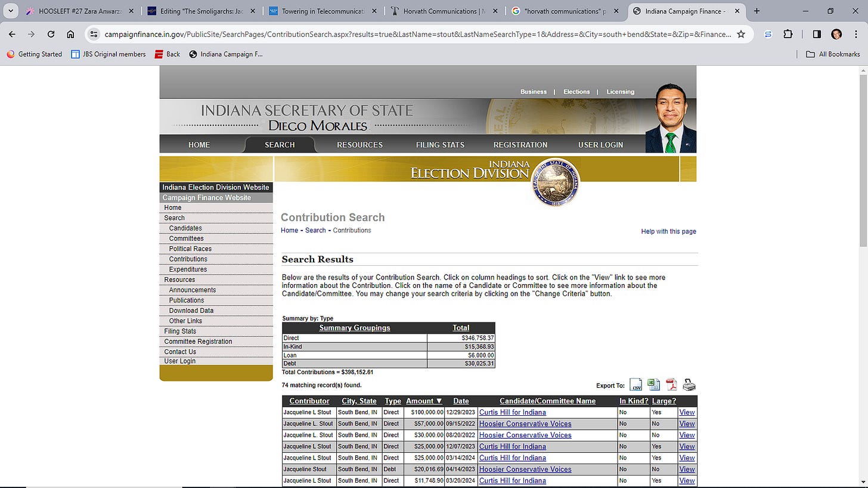Click the $20,016.69 amount cell
This screenshot has width=868, height=488.
(424, 470)
